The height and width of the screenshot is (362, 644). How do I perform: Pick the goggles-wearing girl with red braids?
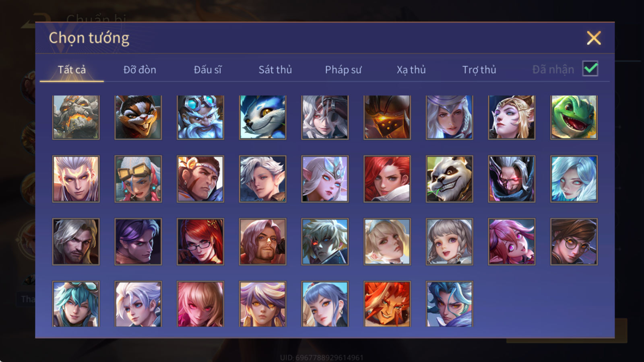coord(138,179)
